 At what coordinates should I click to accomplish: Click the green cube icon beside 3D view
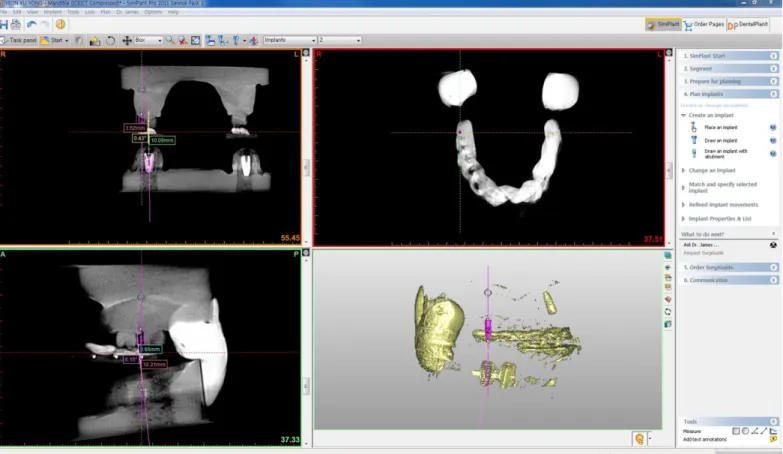tap(668, 324)
